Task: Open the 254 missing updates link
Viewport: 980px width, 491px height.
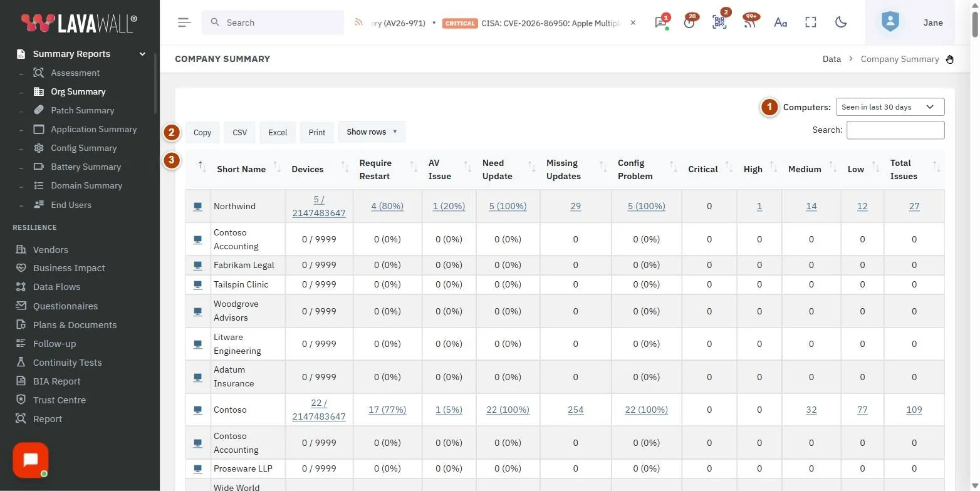Action: point(575,410)
